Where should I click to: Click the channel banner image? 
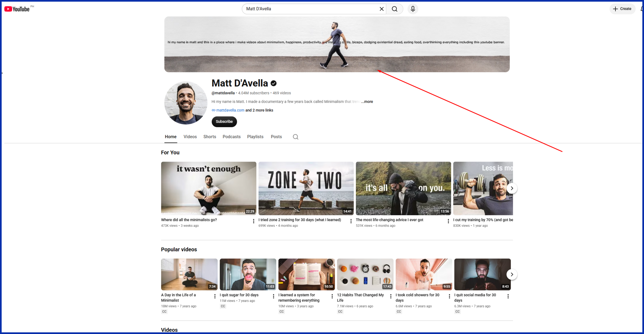pyautogui.click(x=337, y=44)
